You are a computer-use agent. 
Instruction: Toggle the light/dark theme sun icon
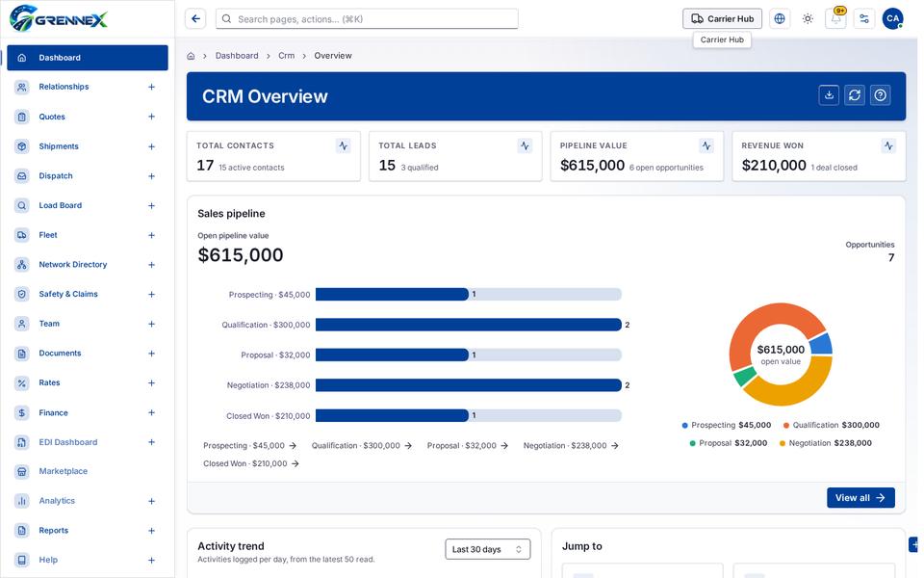point(808,18)
